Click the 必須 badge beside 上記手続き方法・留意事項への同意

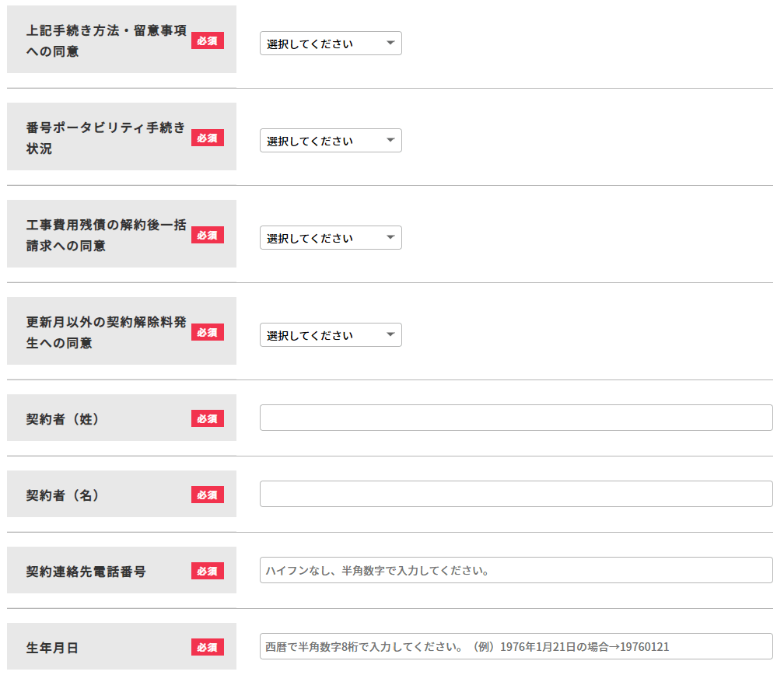pos(208,40)
